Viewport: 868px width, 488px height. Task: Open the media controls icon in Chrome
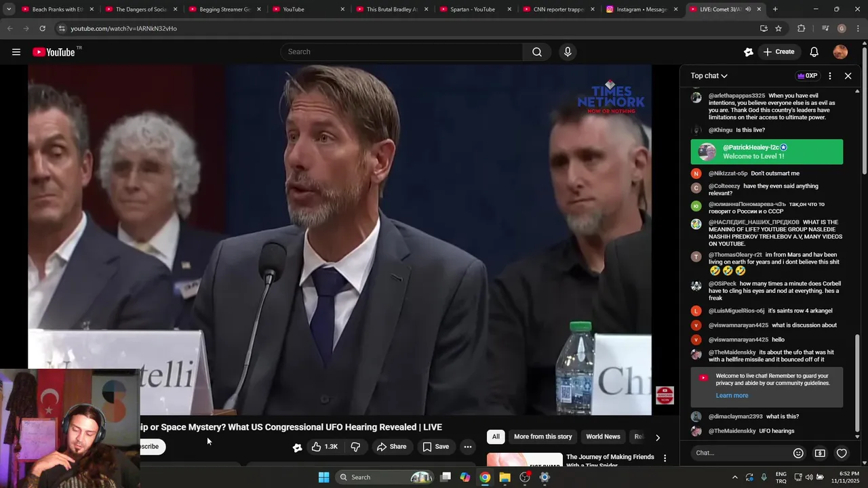(x=825, y=28)
